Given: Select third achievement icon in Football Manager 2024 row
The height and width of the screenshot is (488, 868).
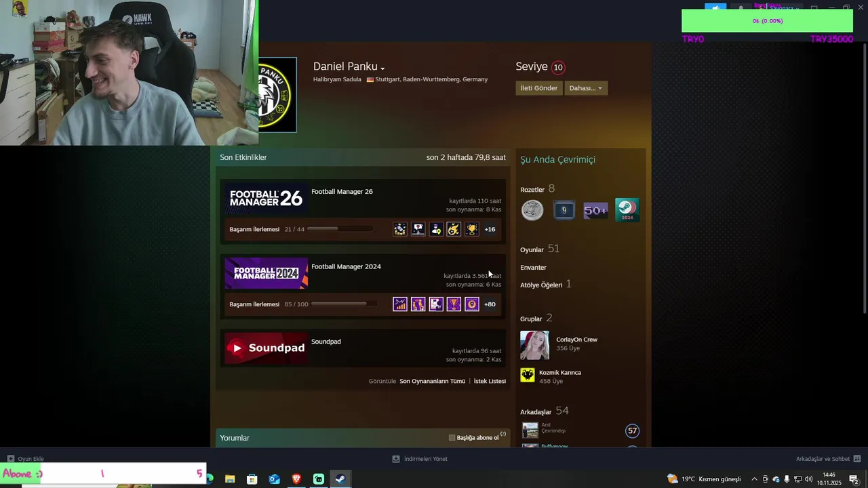Looking at the screenshot, I should pyautogui.click(x=436, y=304).
